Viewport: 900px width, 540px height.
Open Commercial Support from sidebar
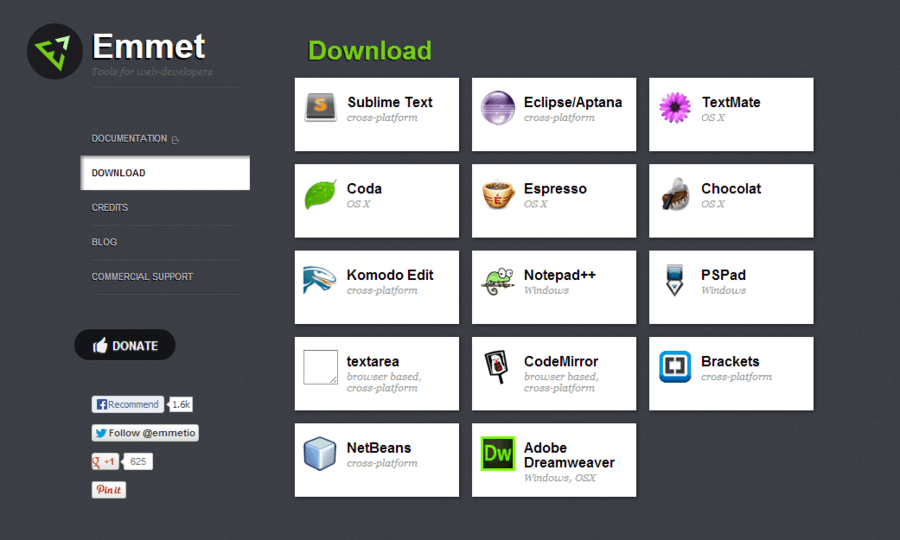point(142,277)
